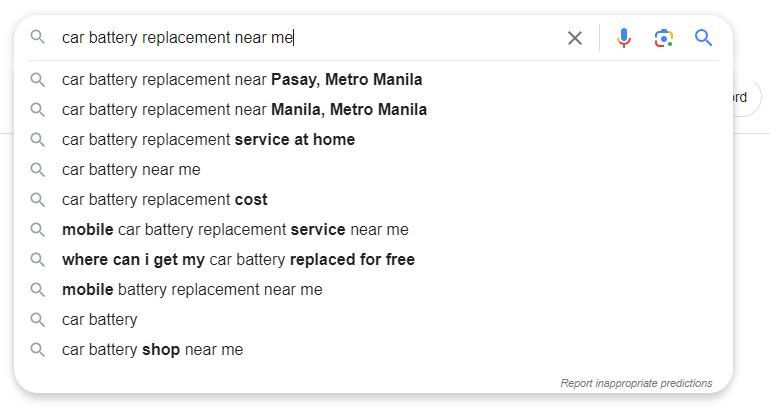Choose "car battery shop near me" suggestion
This screenshot has width=770, height=410.
click(x=152, y=350)
